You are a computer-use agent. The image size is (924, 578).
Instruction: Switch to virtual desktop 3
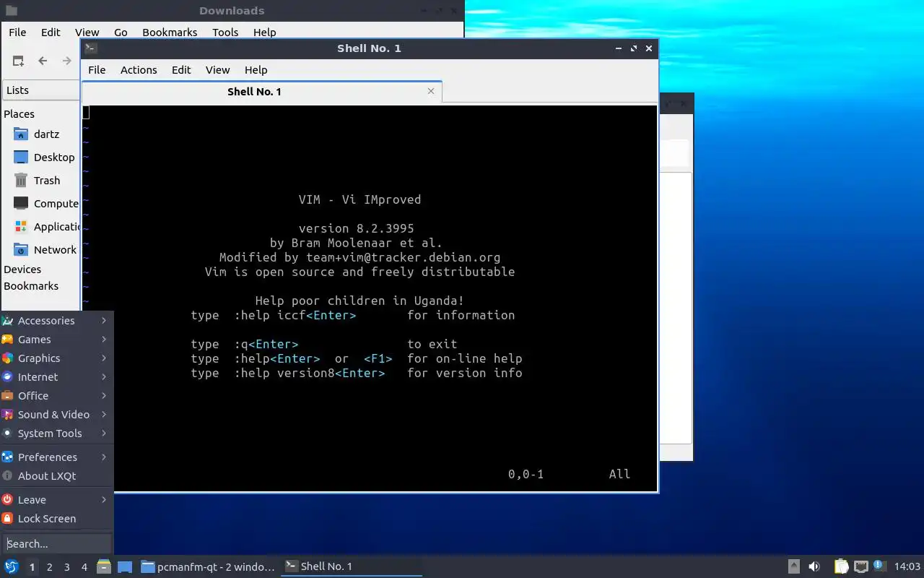(x=66, y=567)
